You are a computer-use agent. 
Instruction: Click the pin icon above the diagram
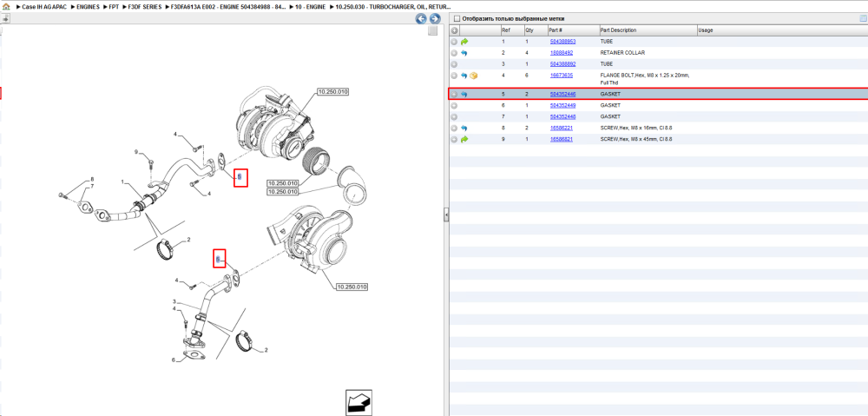click(5, 18)
